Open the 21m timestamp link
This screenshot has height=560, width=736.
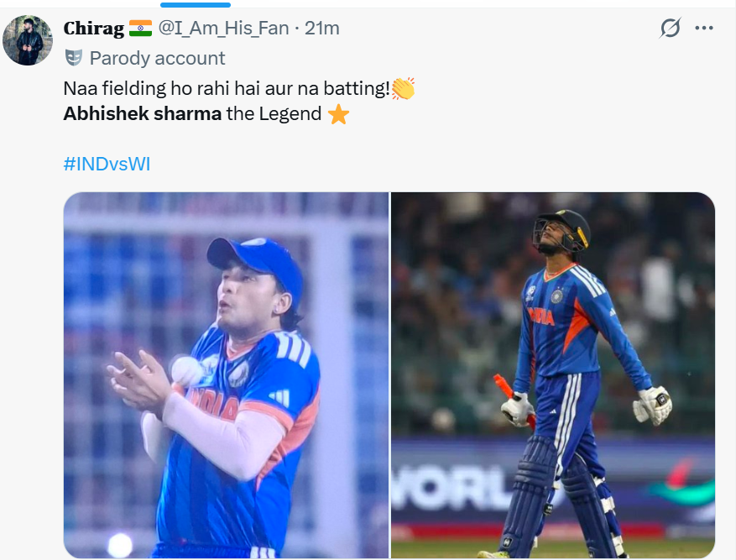pos(322,29)
